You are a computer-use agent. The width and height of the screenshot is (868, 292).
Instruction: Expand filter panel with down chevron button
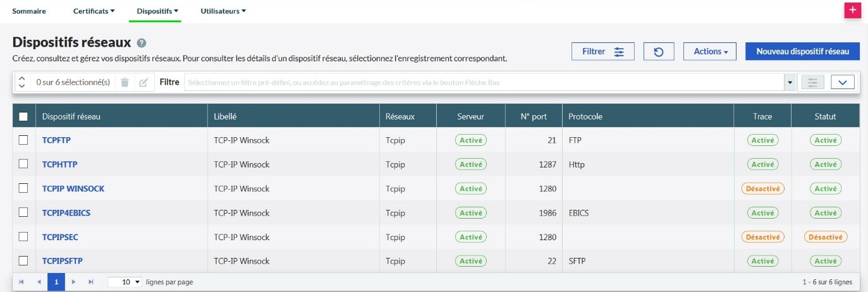click(x=842, y=82)
